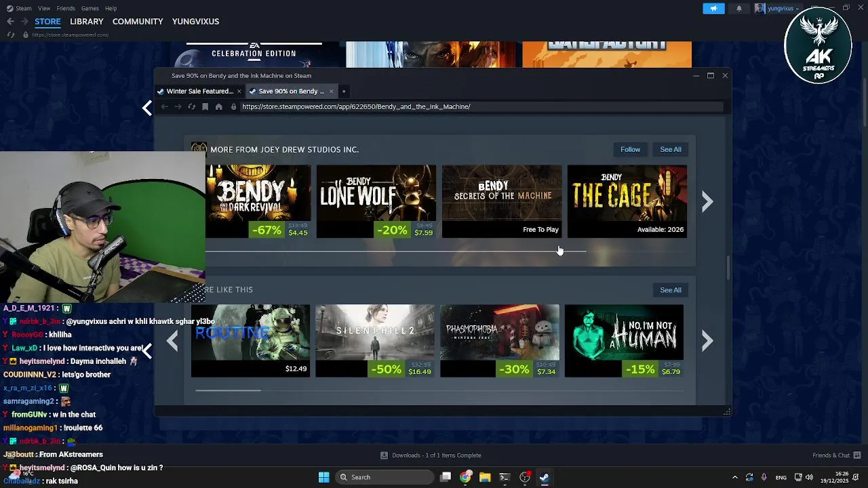Click the Bendy store URL field
The width and height of the screenshot is (868, 488).
pos(481,106)
